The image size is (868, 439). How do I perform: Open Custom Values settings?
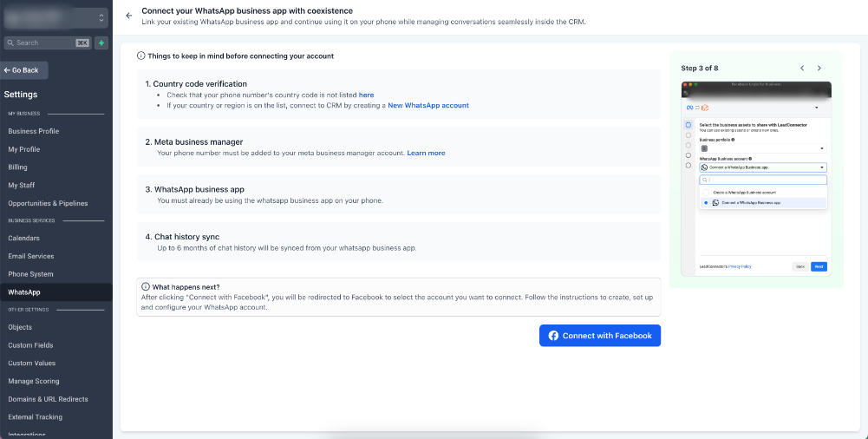31,364
